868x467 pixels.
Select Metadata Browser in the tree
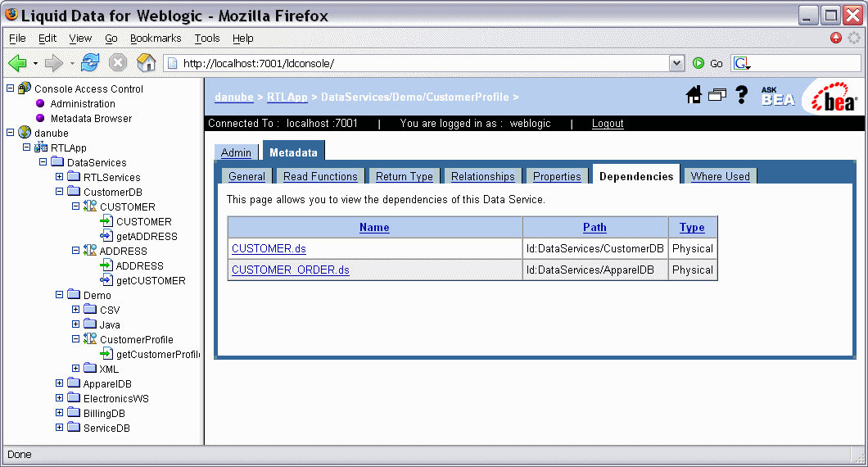[92, 118]
